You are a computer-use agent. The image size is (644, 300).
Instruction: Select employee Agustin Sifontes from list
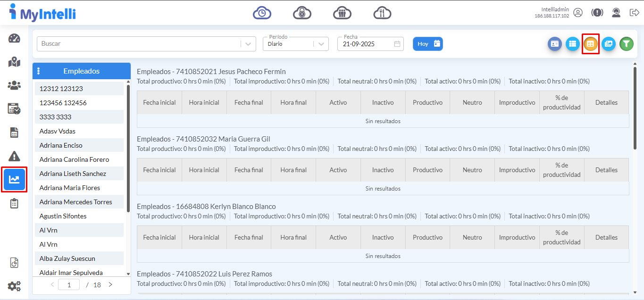point(63,216)
